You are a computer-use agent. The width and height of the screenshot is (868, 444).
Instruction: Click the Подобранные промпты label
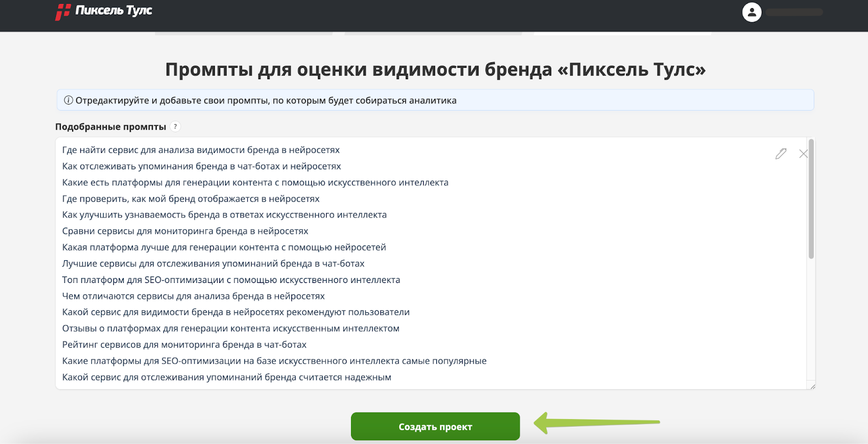(x=111, y=127)
